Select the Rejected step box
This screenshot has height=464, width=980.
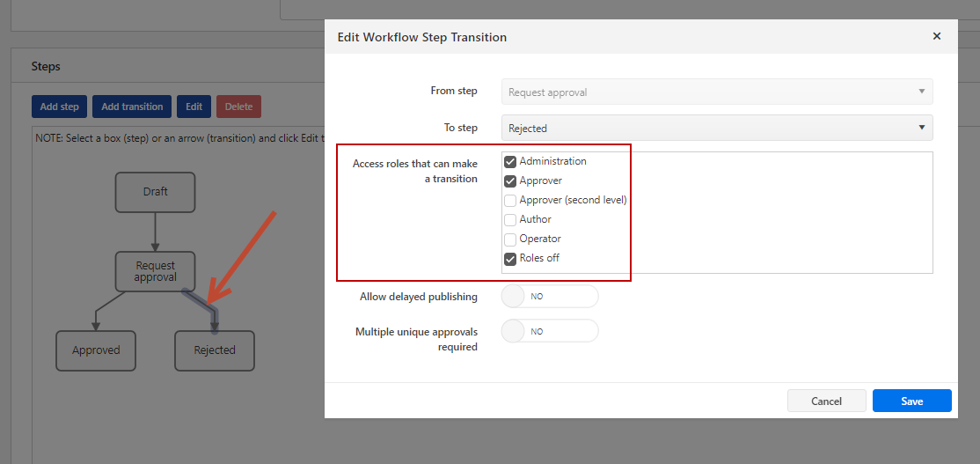[x=215, y=350]
